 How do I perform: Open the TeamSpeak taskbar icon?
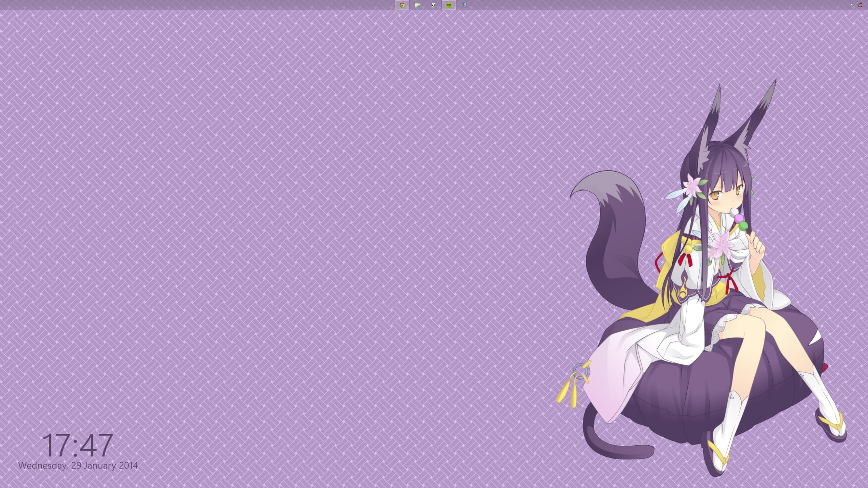[464, 5]
